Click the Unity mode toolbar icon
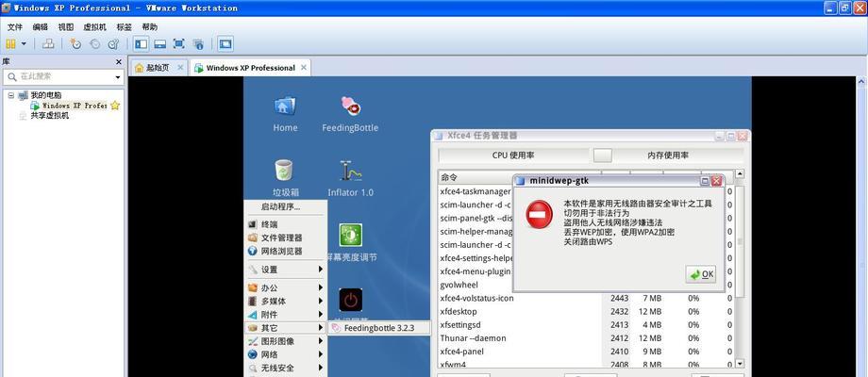This screenshot has width=868, height=377. (198, 43)
